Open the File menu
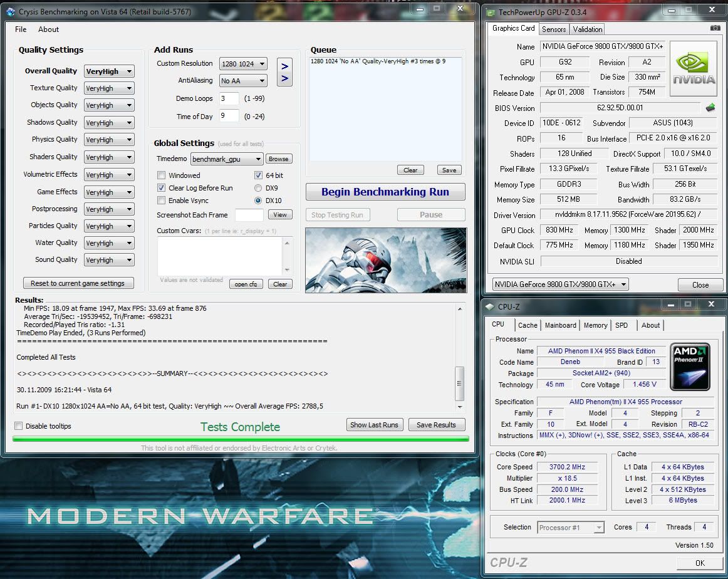This screenshot has width=728, height=579. [21, 29]
